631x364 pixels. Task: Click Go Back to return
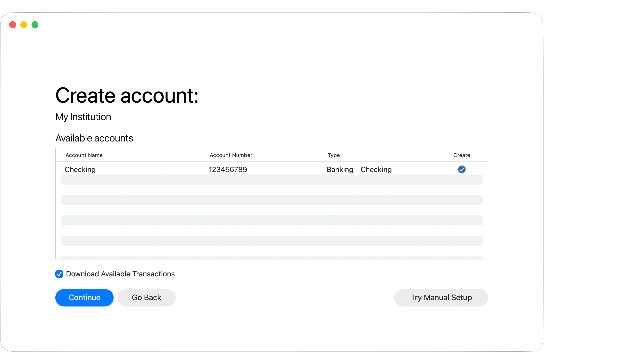click(x=146, y=298)
